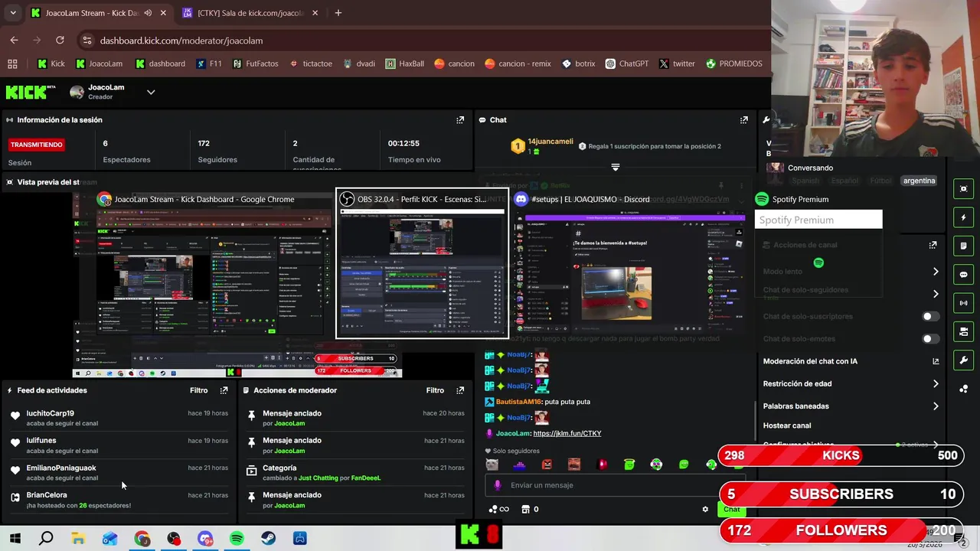Click Hostear canal option
The image size is (980, 551).
click(x=787, y=425)
